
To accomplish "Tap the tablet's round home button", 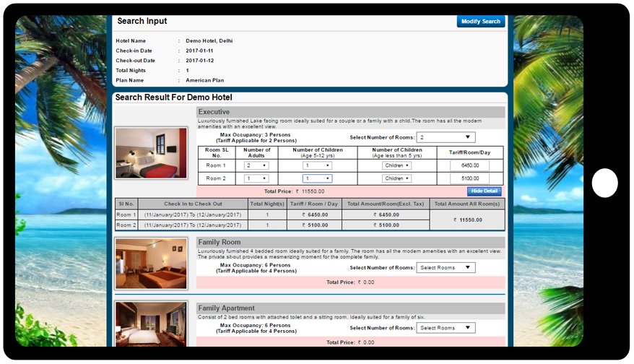I will [x=604, y=183].
